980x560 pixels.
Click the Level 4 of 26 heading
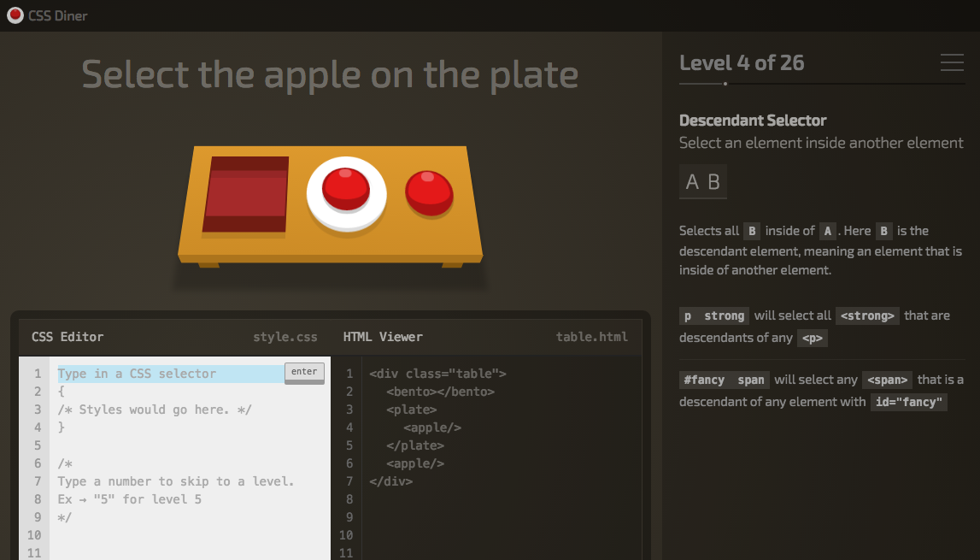pos(742,62)
